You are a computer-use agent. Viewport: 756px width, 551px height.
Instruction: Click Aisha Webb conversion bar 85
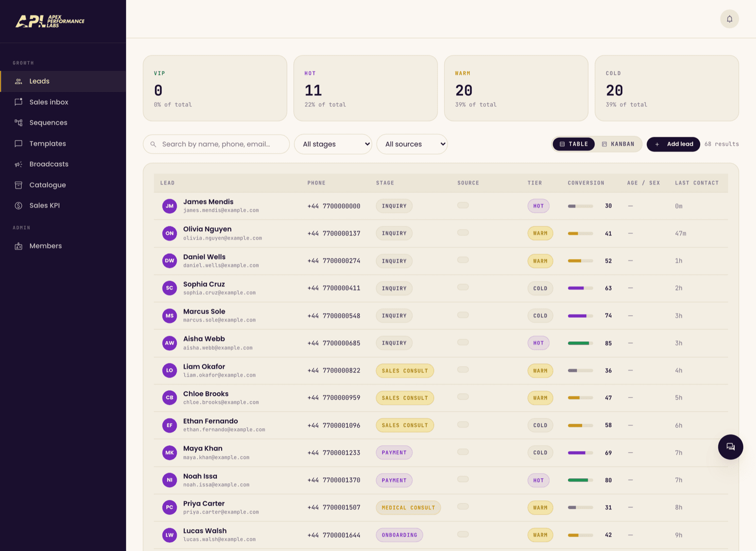click(x=580, y=344)
